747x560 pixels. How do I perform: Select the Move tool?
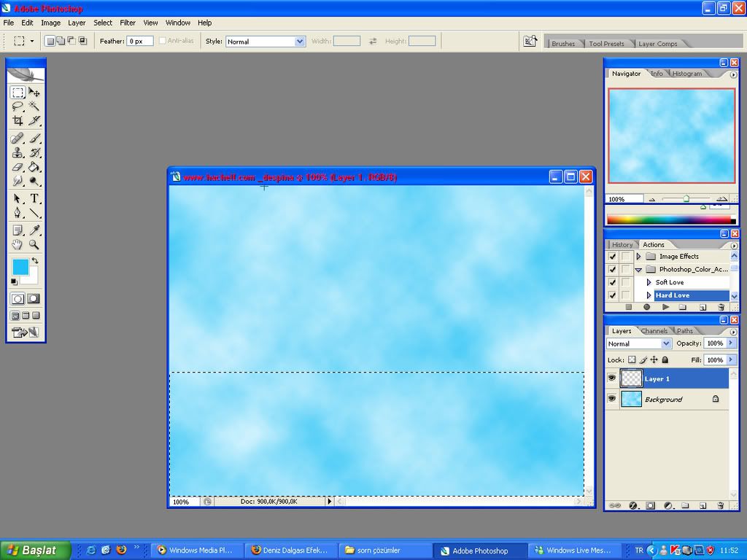(34, 92)
